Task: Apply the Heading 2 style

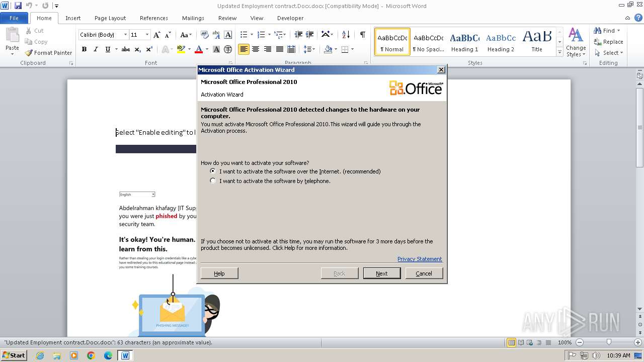Action: (x=501, y=42)
